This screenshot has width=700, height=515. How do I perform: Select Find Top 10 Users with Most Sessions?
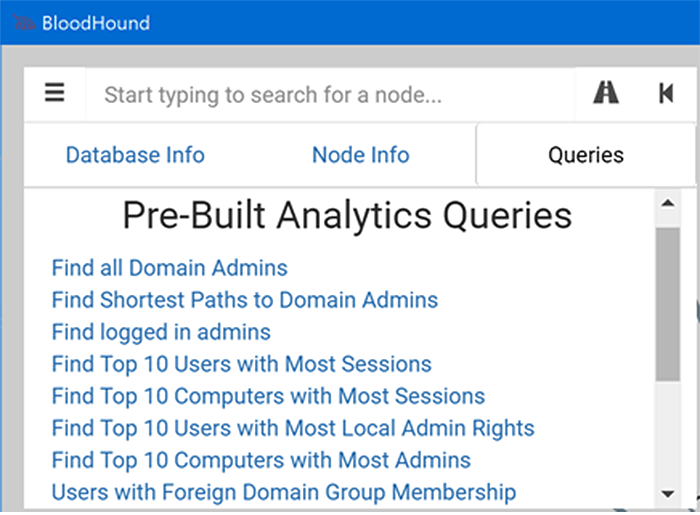coord(241,364)
